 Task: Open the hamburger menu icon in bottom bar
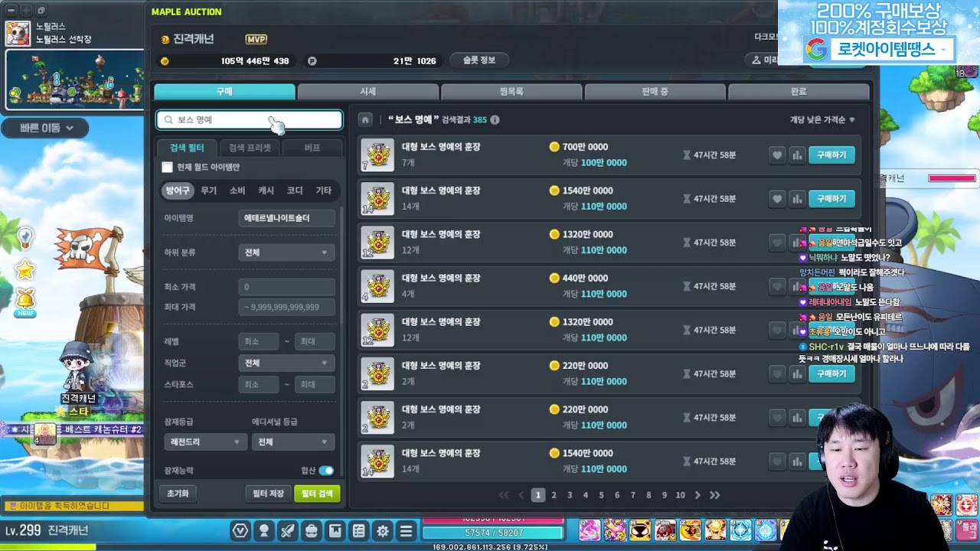pos(407,530)
